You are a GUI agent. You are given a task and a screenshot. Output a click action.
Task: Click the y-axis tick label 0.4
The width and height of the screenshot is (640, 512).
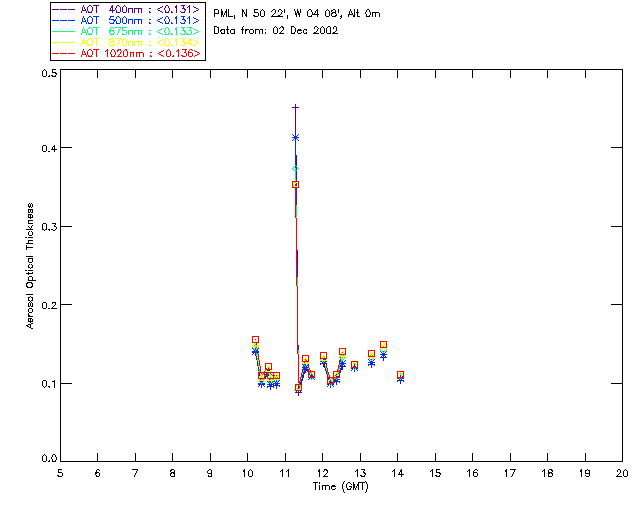(x=49, y=148)
